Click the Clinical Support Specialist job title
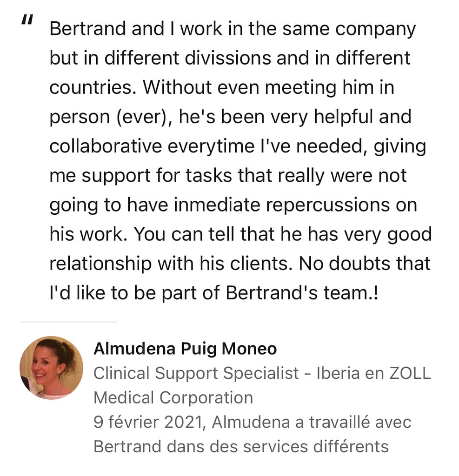459x476 pixels. coord(196,373)
